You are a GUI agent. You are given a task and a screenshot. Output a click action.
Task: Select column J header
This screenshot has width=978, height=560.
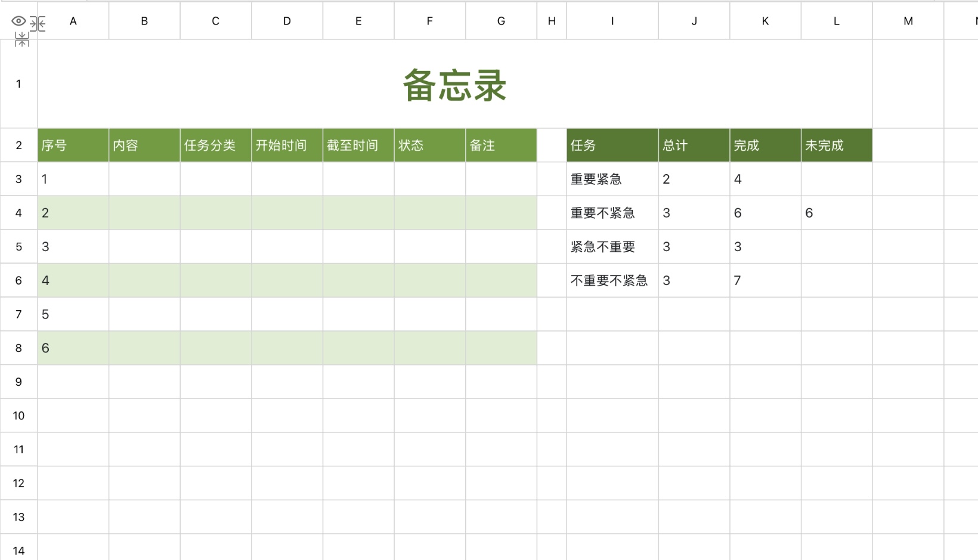coord(694,21)
